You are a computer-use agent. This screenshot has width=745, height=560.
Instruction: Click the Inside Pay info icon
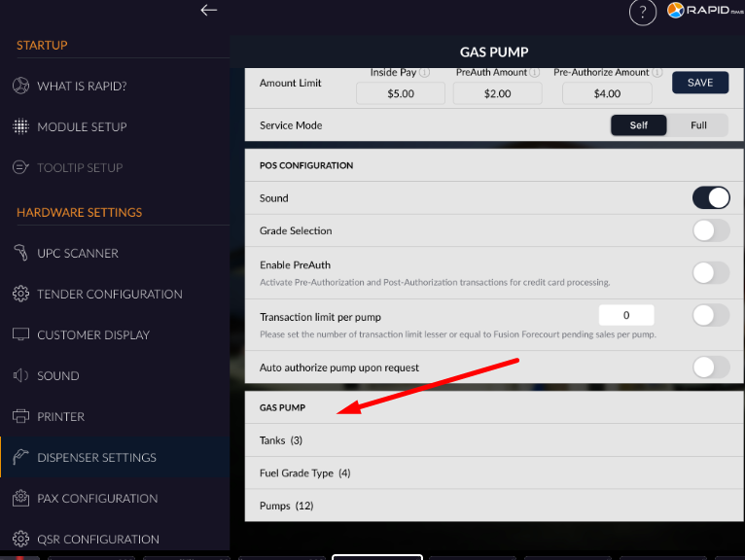coord(424,73)
